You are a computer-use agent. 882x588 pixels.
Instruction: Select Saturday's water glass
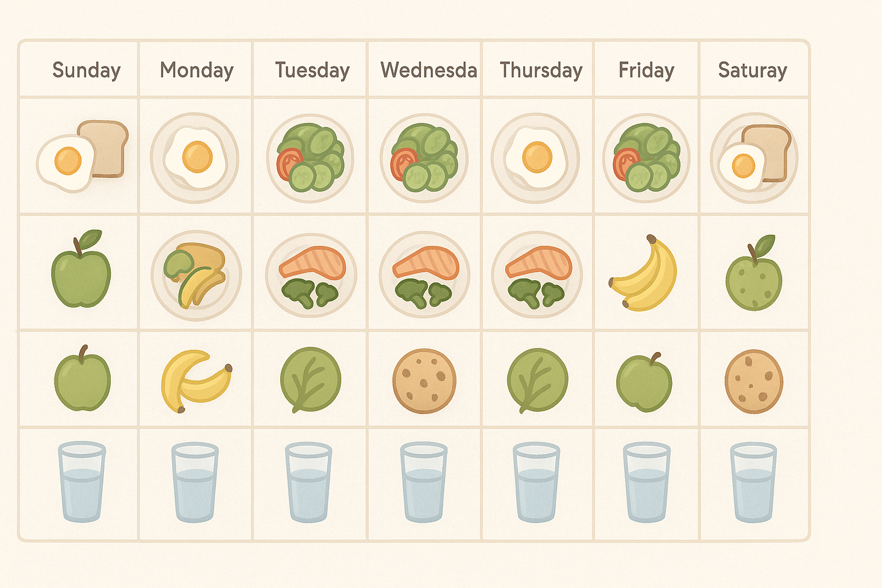point(753,481)
